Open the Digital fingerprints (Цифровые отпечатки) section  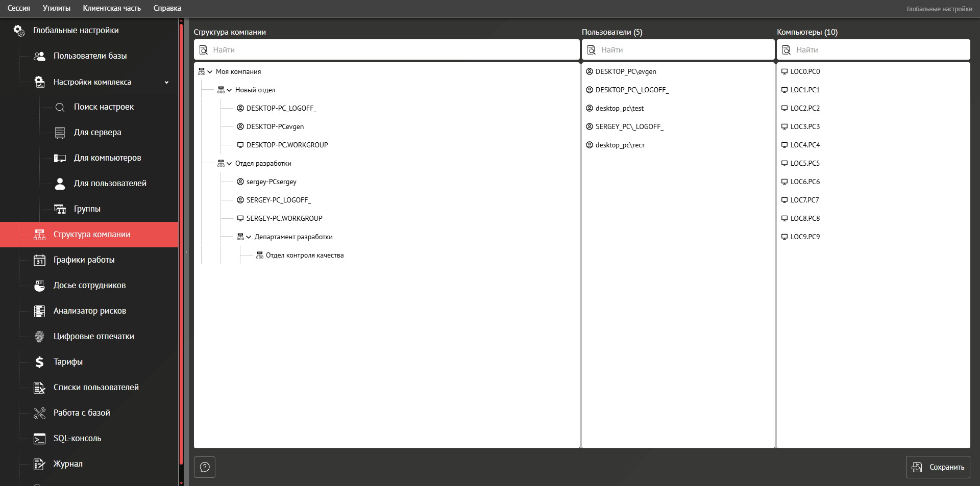[x=93, y=337]
